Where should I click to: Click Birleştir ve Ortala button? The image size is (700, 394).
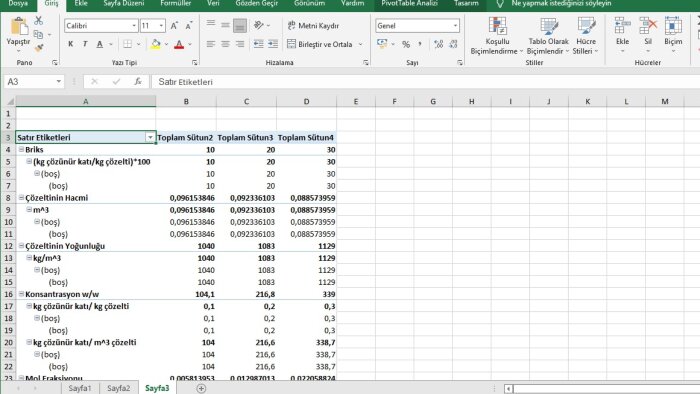(x=320, y=44)
